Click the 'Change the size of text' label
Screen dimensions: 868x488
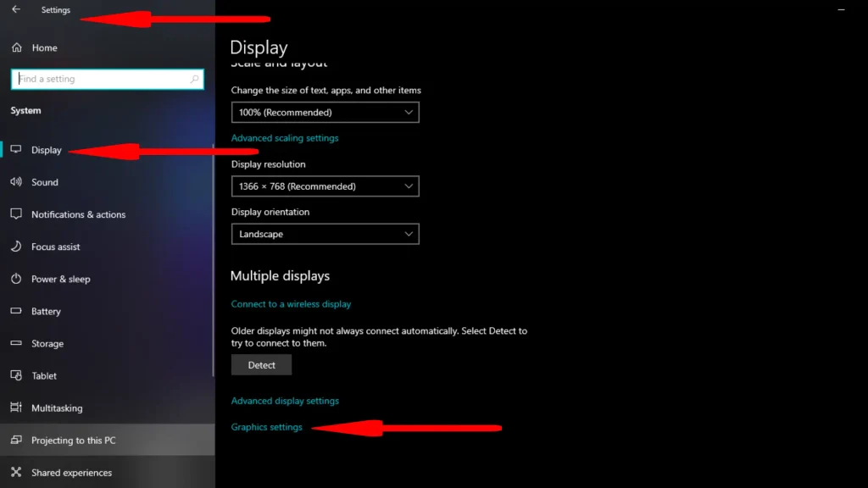pos(325,90)
